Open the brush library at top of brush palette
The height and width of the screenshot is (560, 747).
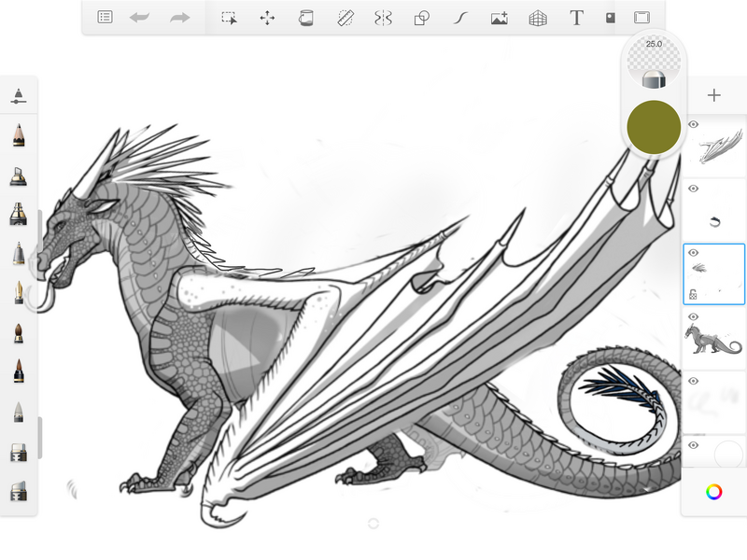click(18, 95)
